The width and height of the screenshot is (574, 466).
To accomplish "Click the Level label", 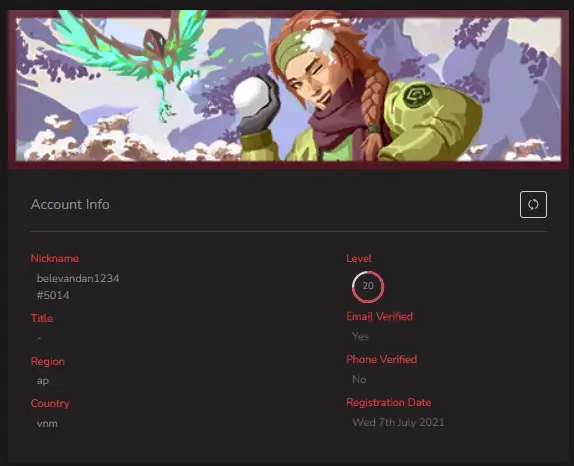I will 359,258.
